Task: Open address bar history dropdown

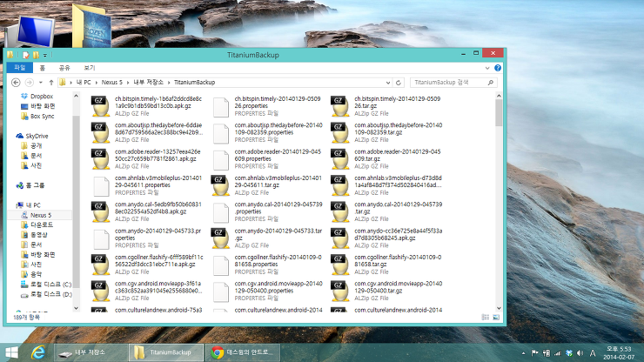Action: (388, 83)
